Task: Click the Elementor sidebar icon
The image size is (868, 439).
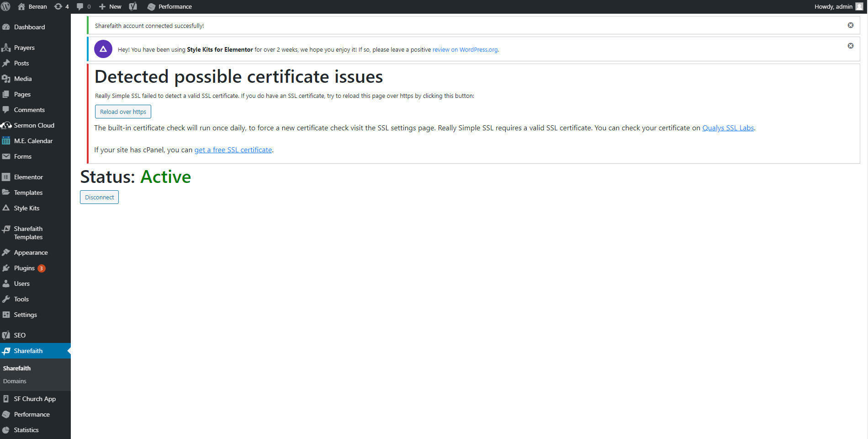Action: coord(6,177)
